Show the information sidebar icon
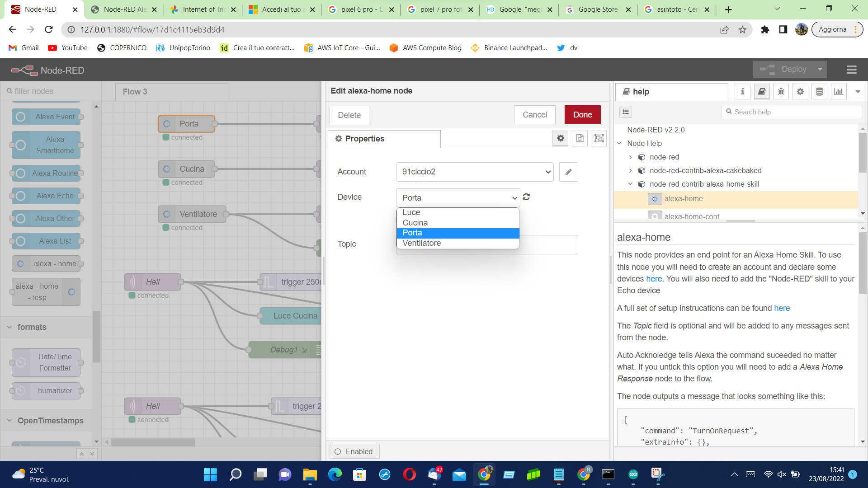 (742, 92)
